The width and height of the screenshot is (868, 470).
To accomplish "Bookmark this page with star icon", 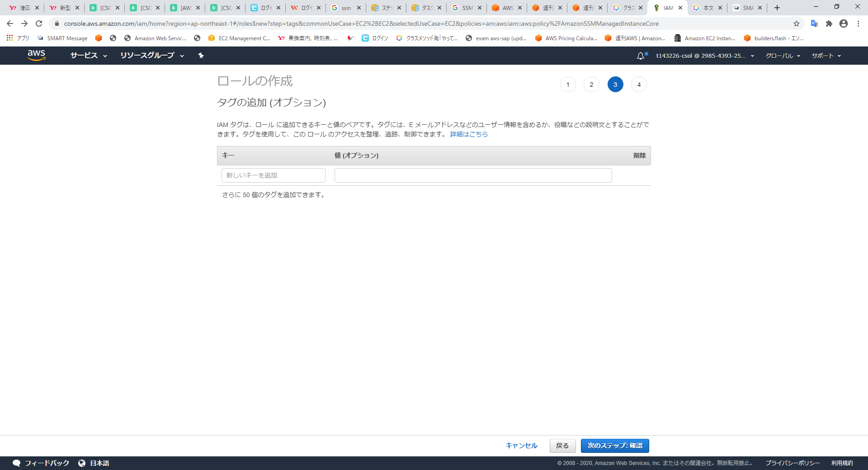I will (x=797, y=23).
